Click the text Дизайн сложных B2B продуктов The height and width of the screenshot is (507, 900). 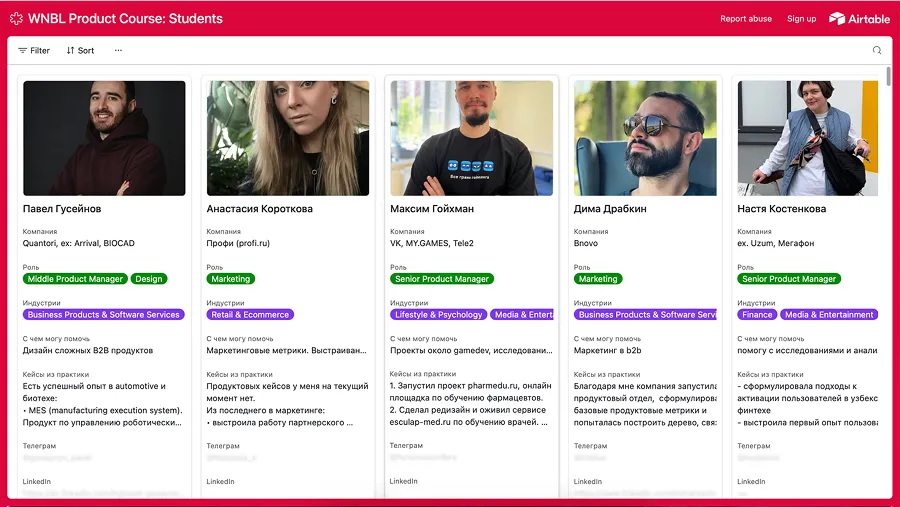tap(88, 351)
